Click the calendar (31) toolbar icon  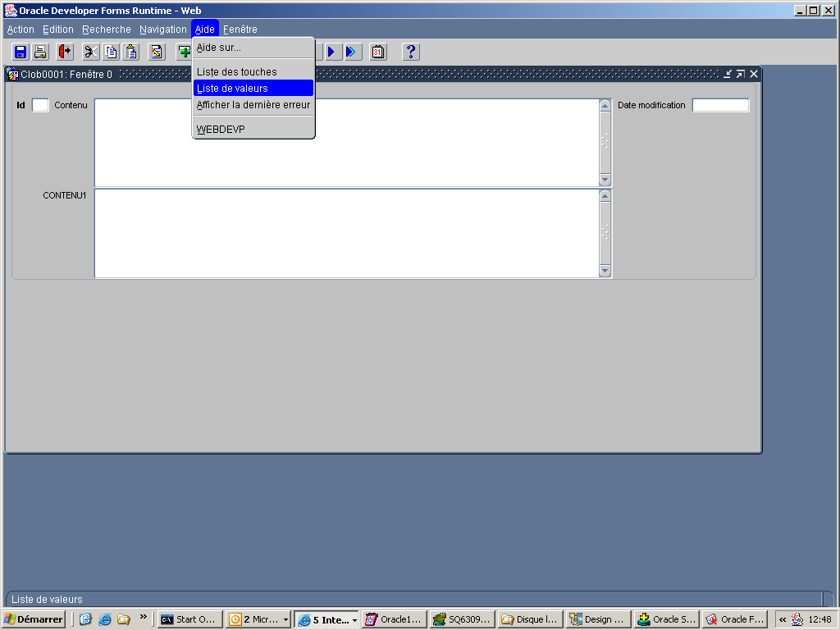(x=378, y=52)
